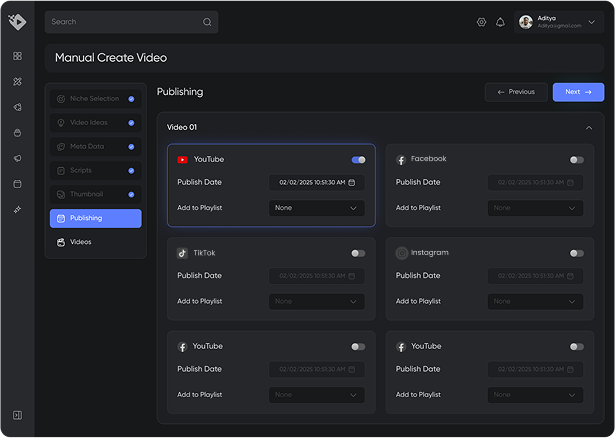615x438 pixels.
Task: Click the sparkle icon in left sidebar
Action: point(17,209)
